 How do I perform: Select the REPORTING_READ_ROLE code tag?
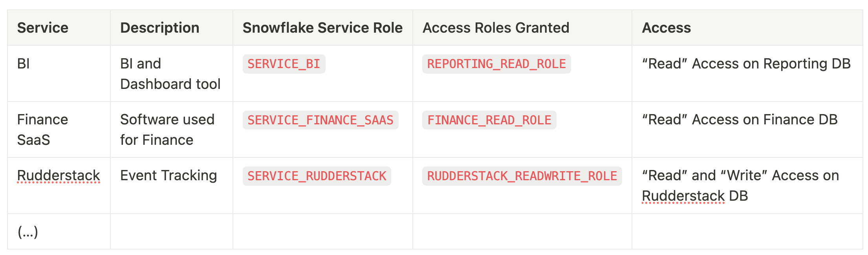[x=496, y=64]
